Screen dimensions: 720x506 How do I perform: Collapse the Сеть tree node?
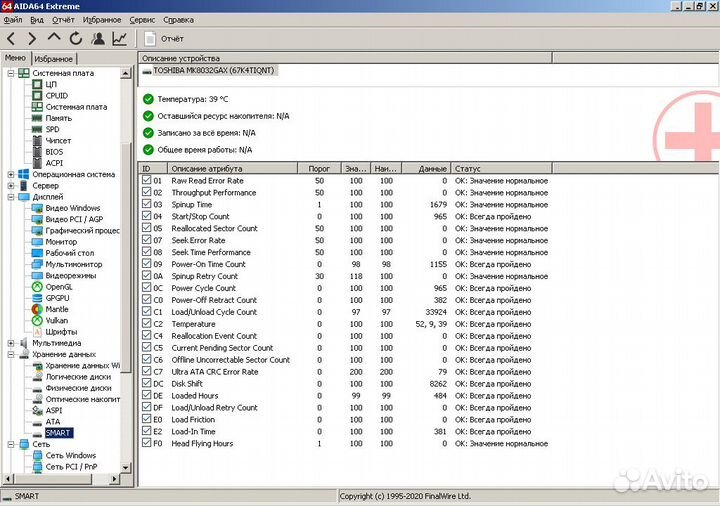tap(11, 444)
